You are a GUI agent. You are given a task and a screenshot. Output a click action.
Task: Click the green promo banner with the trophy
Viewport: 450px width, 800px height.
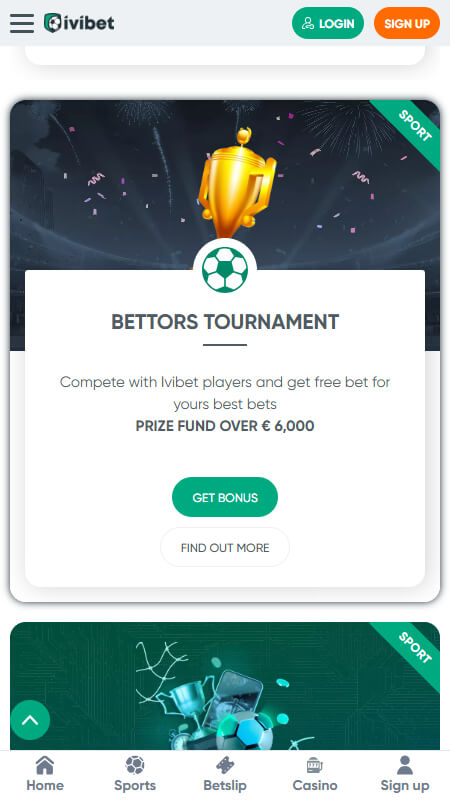click(x=225, y=686)
